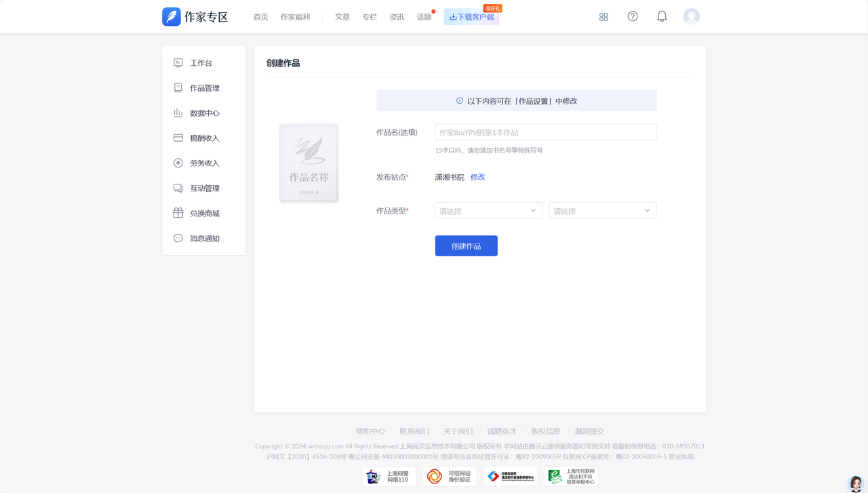Click the 下载客户端 button

click(x=471, y=17)
